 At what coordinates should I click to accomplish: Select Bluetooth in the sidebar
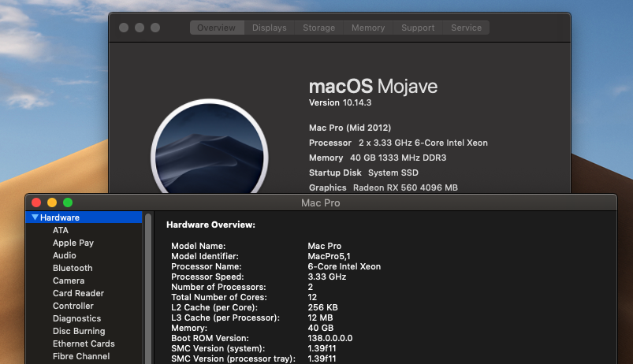[x=73, y=268]
